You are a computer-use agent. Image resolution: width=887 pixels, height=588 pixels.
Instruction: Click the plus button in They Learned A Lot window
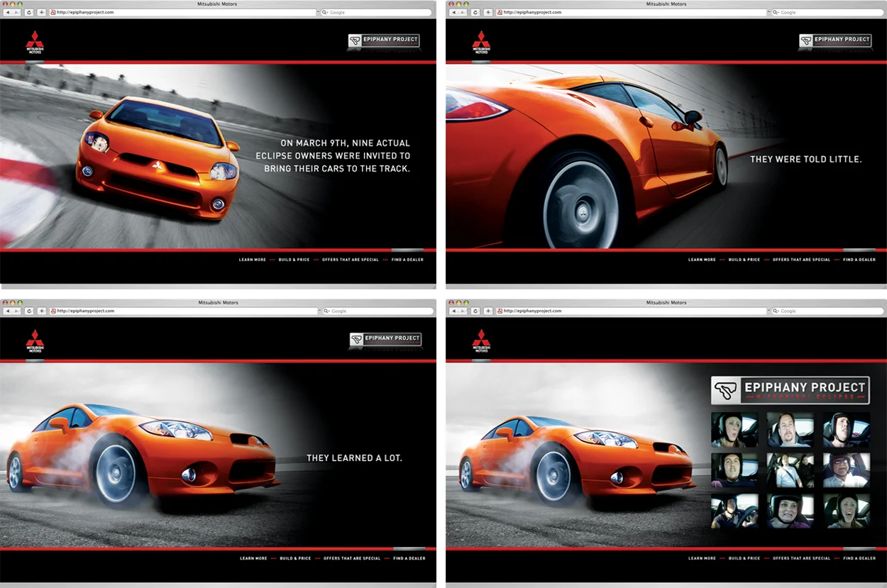point(42,311)
